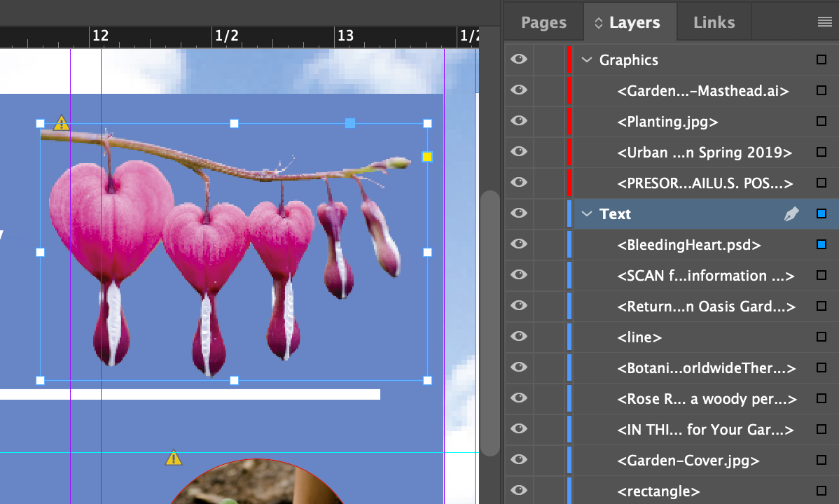Click the 13 mark on horizontal ruler
This screenshot has width=839, height=504.
pos(346,35)
